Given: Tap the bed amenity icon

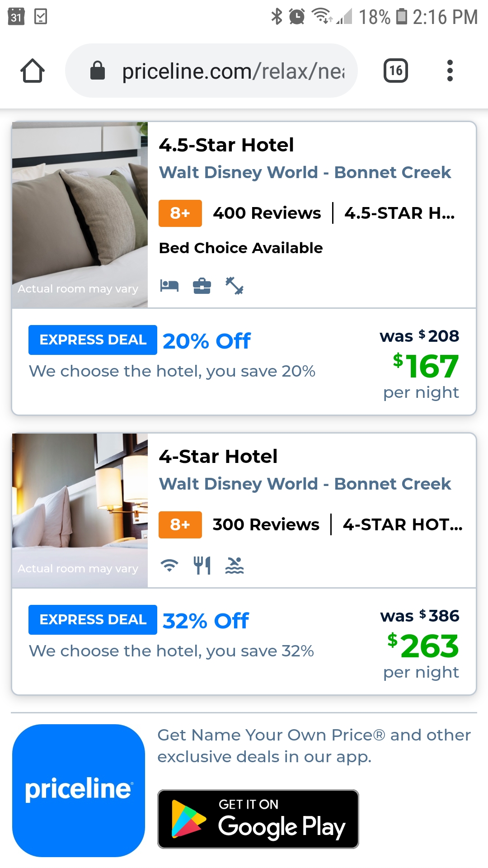Looking at the screenshot, I should (169, 286).
